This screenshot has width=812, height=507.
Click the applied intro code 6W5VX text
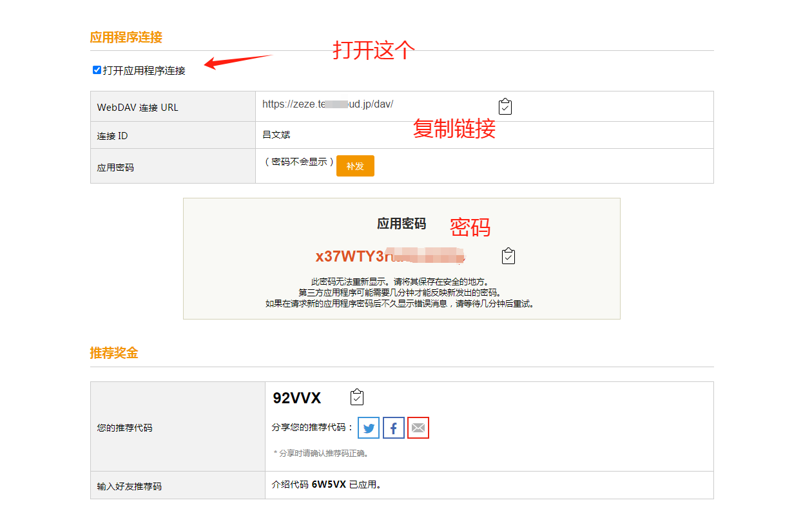click(329, 485)
